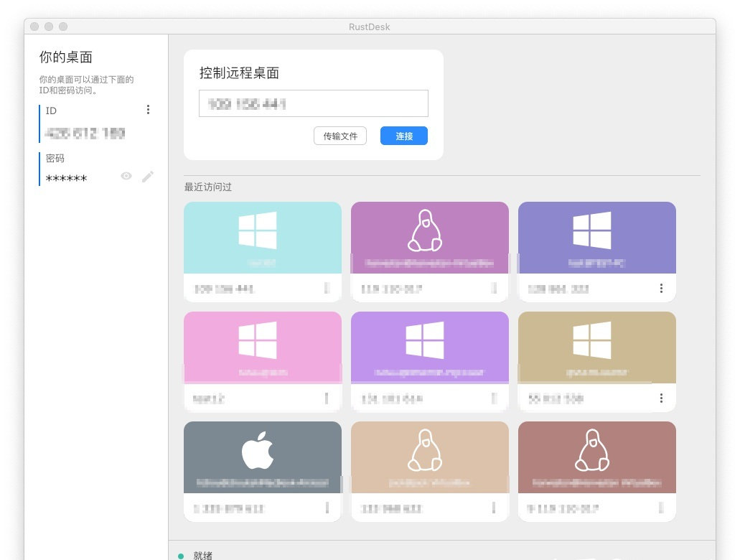Open the gray Apple macOS session card
740x560 pixels.
click(x=263, y=471)
